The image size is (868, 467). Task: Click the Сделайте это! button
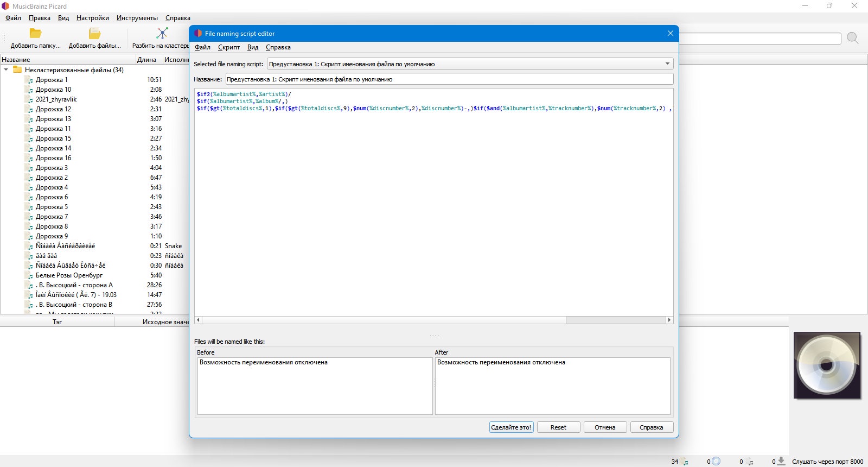511,427
